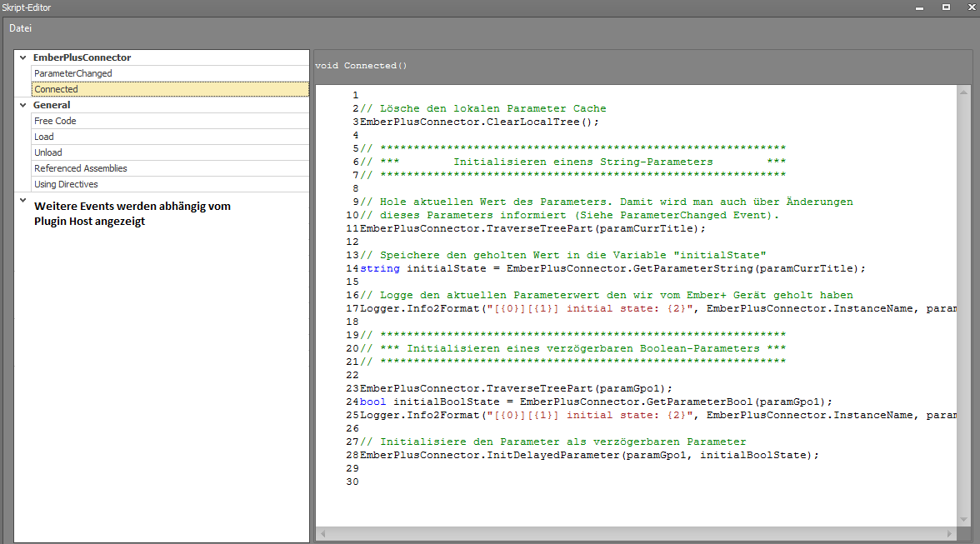The image size is (980, 544).
Task: Open the Free Code entry
Action: [170, 121]
